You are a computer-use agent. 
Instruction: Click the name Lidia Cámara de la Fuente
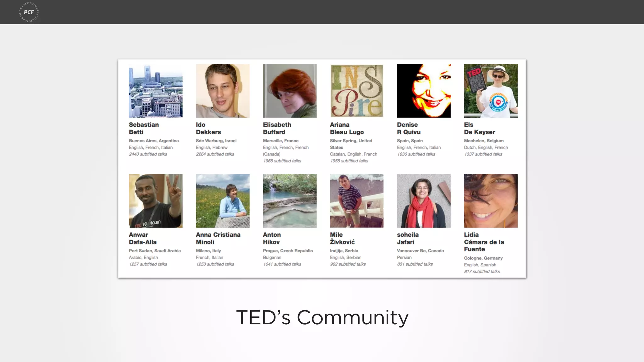(484, 242)
